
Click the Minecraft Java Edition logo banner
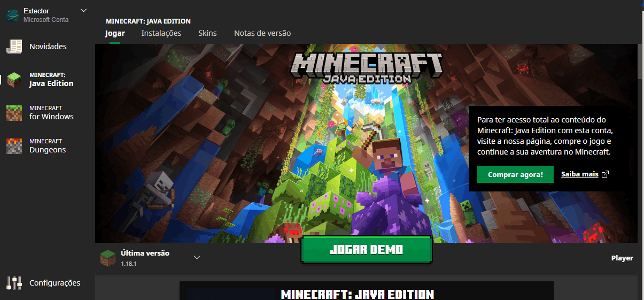tap(366, 68)
